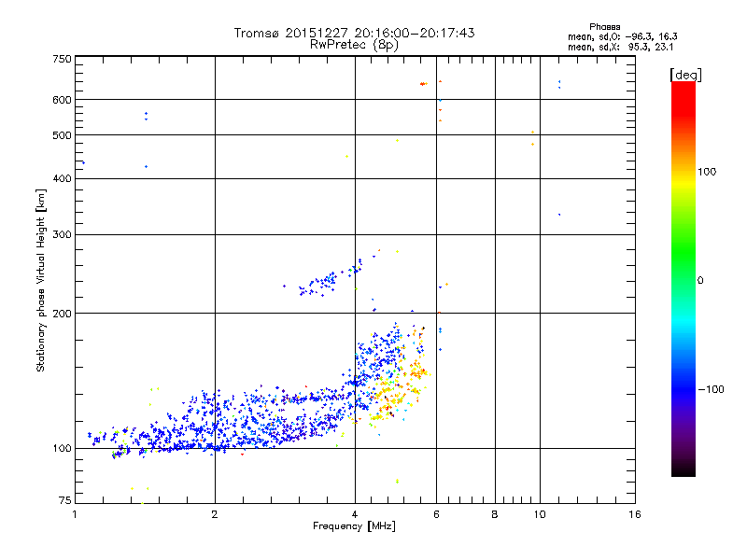Click the x-axis tick label '4'
This screenshot has width=747, height=560.
(x=355, y=514)
